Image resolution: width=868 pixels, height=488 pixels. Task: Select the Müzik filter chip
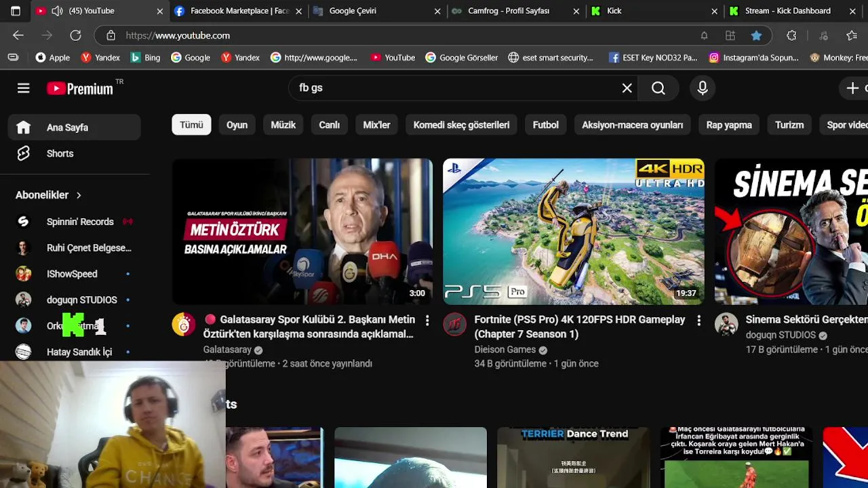(283, 125)
